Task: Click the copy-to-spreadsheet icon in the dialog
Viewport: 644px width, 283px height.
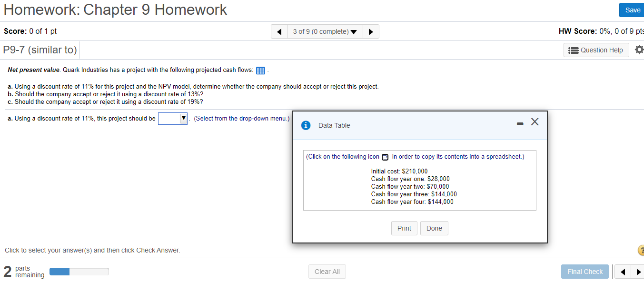Action: pyautogui.click(x=385, y=156)
